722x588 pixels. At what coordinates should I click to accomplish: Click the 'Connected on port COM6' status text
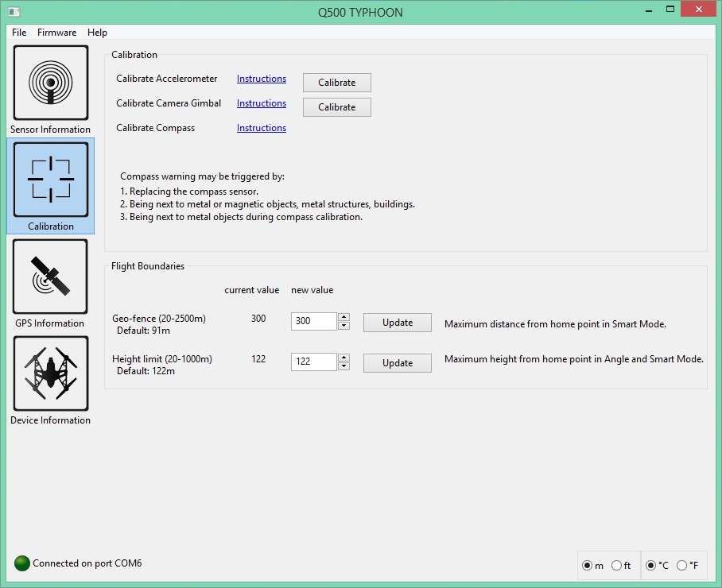[87, 563]
